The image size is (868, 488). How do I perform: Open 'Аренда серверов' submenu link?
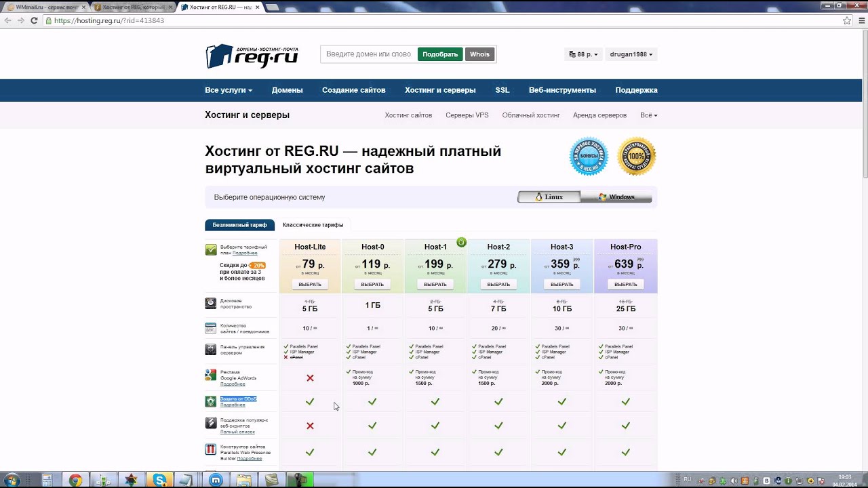tap(599, 115)
